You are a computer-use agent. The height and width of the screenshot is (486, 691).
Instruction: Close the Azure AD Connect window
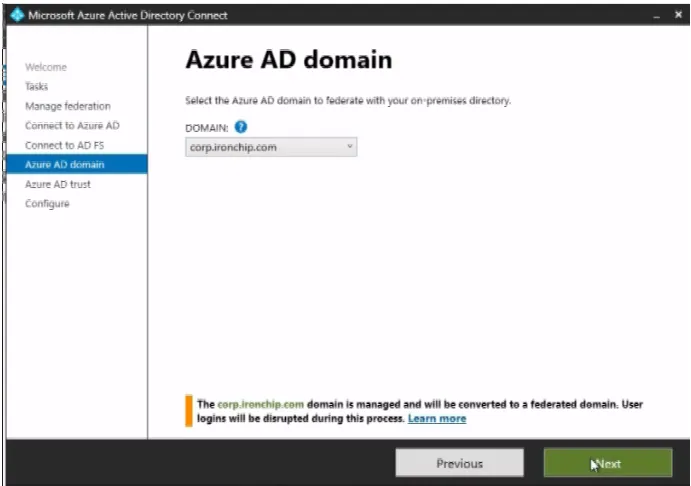pos(679,15)
